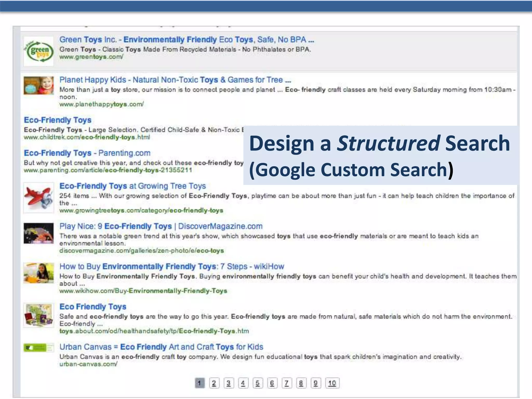
Task: Visit www.greentoys.com URL
Action: (91, 57)
